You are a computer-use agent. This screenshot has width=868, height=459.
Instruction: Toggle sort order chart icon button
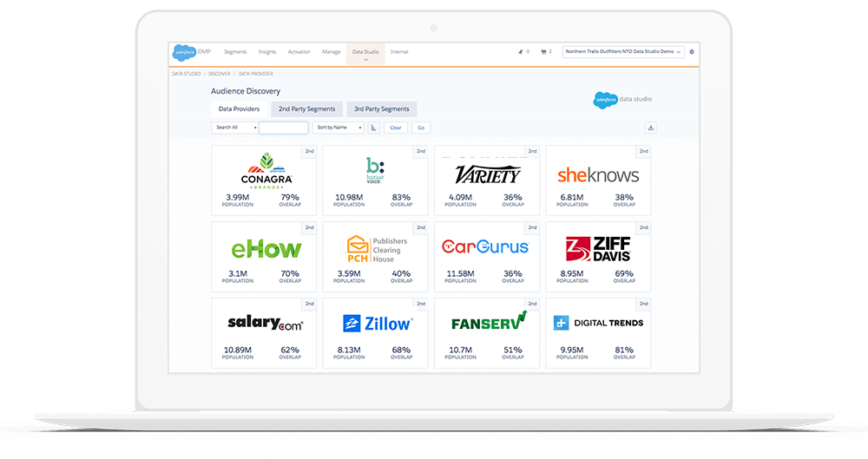(x=373, y=128)
